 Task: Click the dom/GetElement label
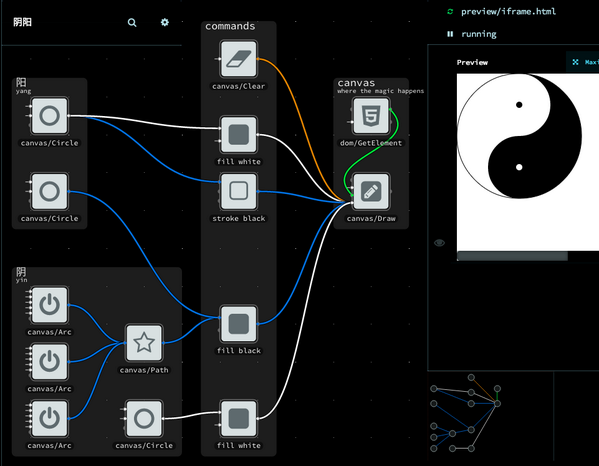click(x=371, y=143)
